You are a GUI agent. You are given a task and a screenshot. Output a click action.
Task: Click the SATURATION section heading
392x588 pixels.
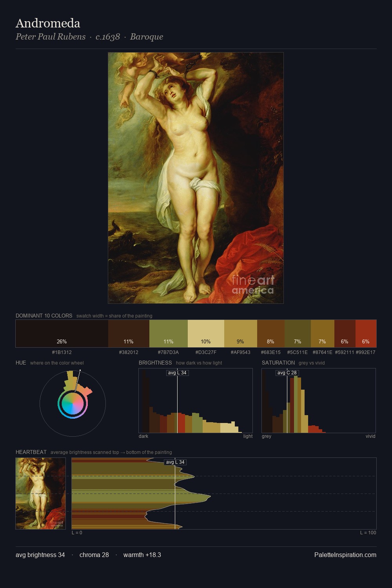278,363
